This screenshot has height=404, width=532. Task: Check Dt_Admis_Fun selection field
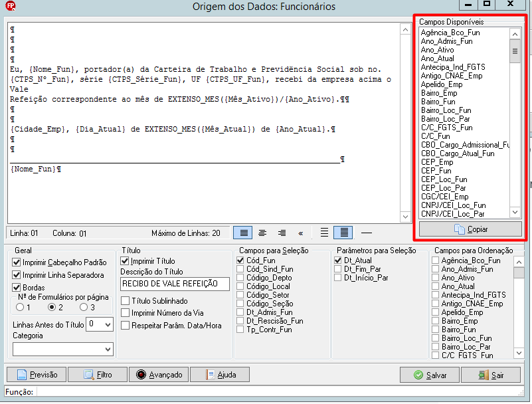[240, 312]
